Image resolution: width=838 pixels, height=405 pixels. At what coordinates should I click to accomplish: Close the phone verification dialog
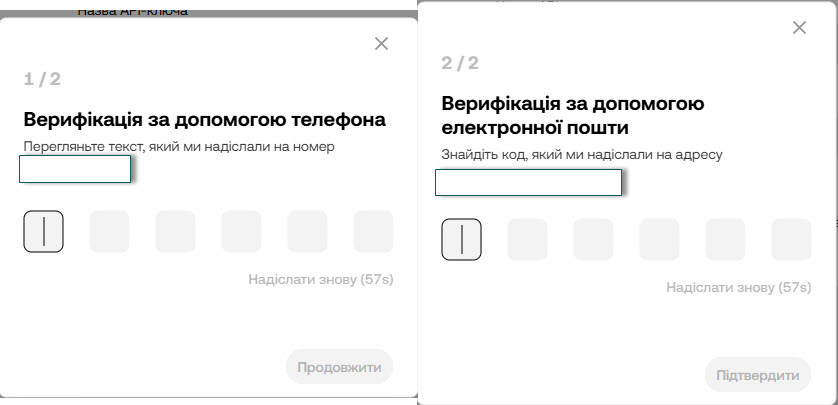tap(381, 44)
